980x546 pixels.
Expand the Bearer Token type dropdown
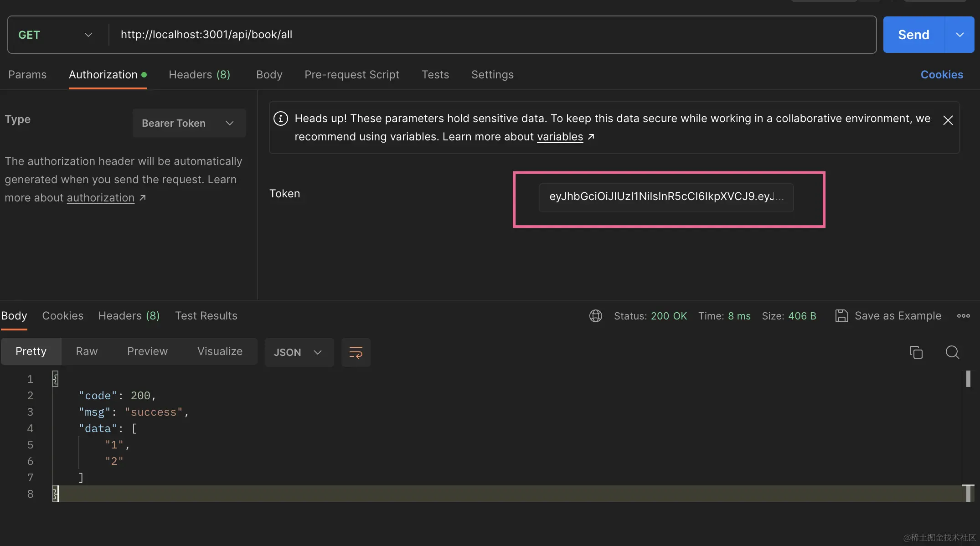(x=189, y=123)
